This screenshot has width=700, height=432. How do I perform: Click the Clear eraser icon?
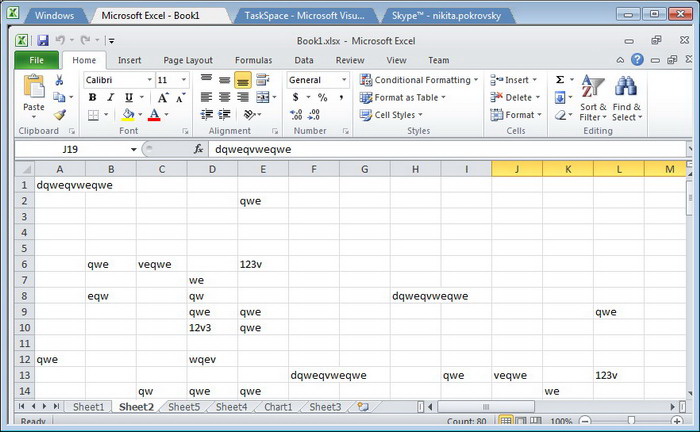click(x=560, y=115)
